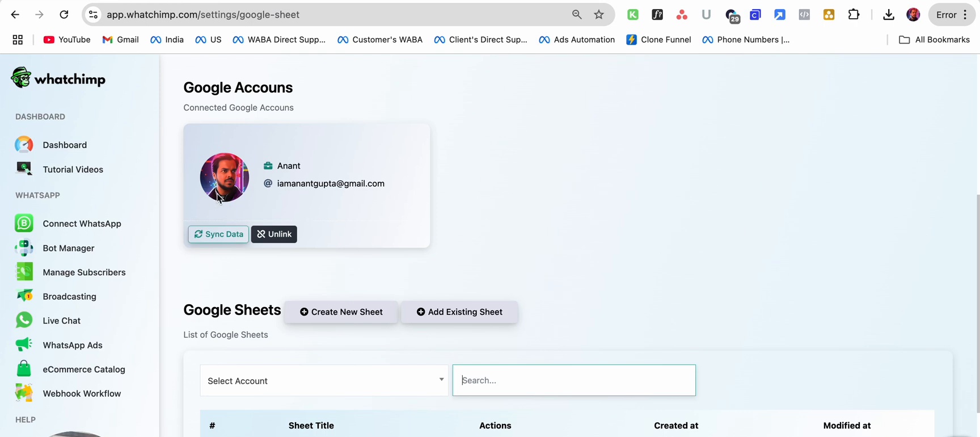Click the Anant profile picture
Screen dimensions: 980x437
point(225,177)
